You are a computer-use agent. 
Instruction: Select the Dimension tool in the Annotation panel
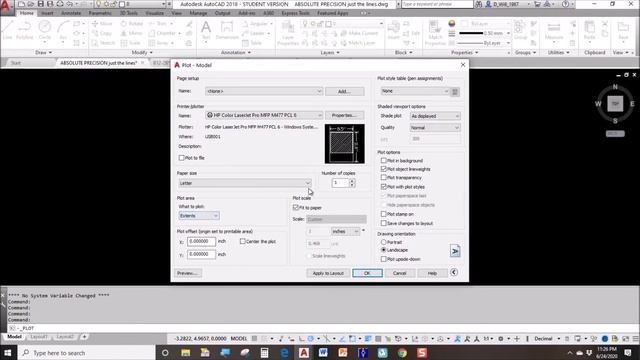pyautogui.click(x=227, y=30)
